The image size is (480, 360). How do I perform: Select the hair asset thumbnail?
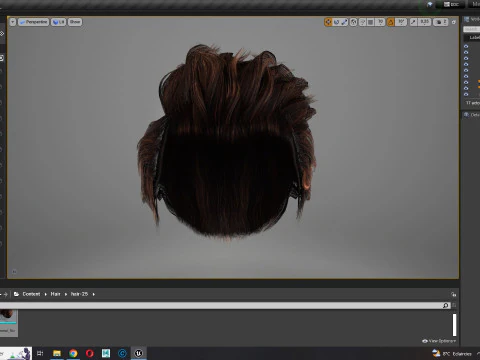click(x=8, y=323)
